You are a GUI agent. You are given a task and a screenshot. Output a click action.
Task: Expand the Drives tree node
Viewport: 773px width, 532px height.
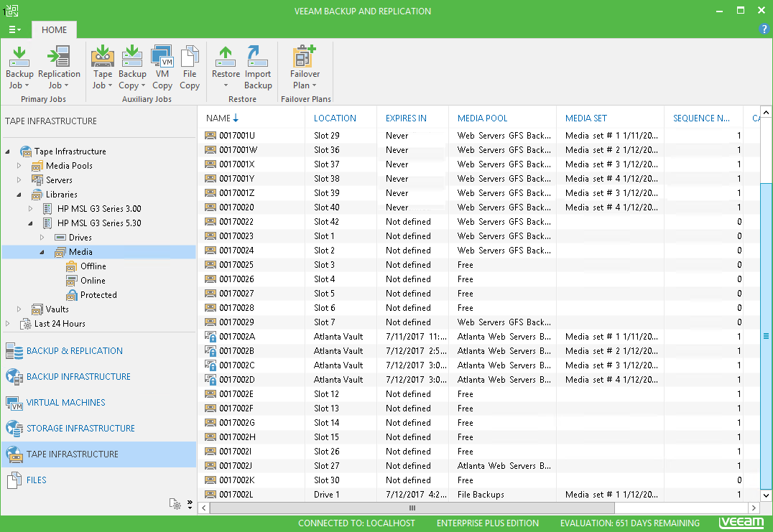click(42, 238)
